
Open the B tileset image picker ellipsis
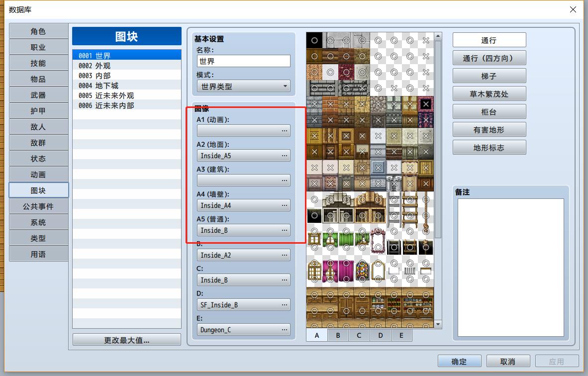[284, 255]
